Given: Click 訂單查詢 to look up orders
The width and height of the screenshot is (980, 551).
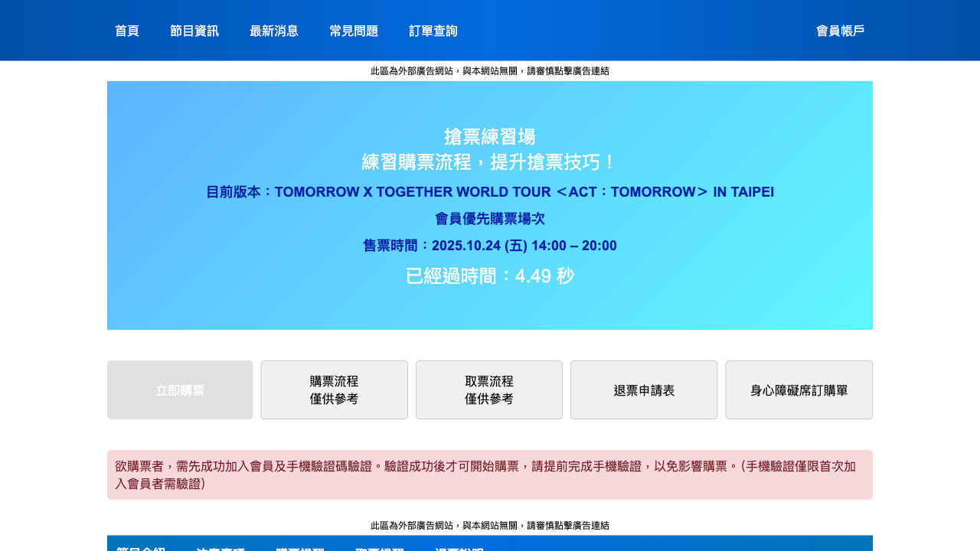Looking at the screenshot, I should 433,31.
